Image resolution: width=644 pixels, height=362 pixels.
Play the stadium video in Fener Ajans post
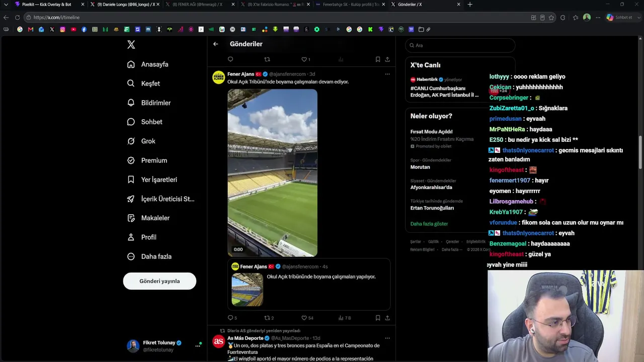point(272,173)
